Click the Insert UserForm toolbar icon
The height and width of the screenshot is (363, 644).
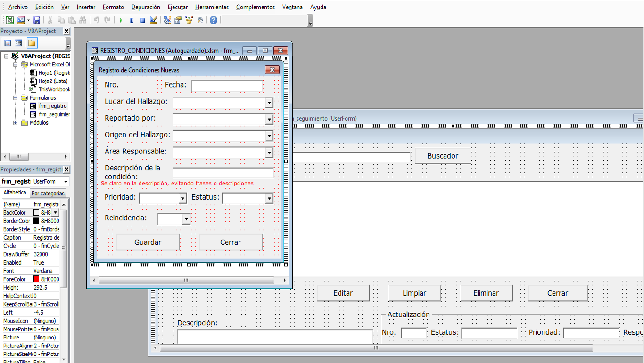[x=21, y=20]
